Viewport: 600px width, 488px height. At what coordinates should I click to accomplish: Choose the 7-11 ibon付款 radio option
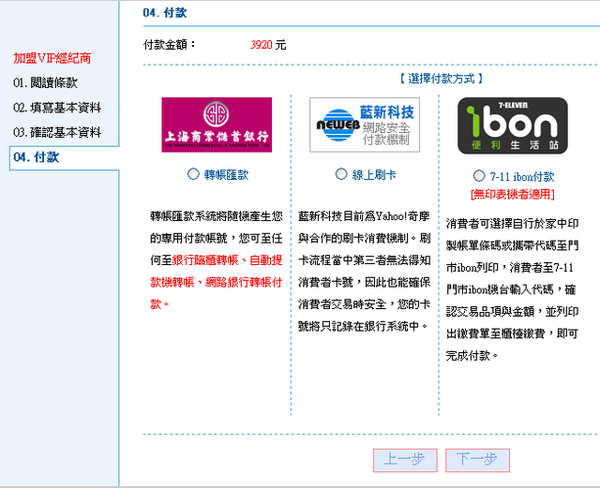click(479, 176)
